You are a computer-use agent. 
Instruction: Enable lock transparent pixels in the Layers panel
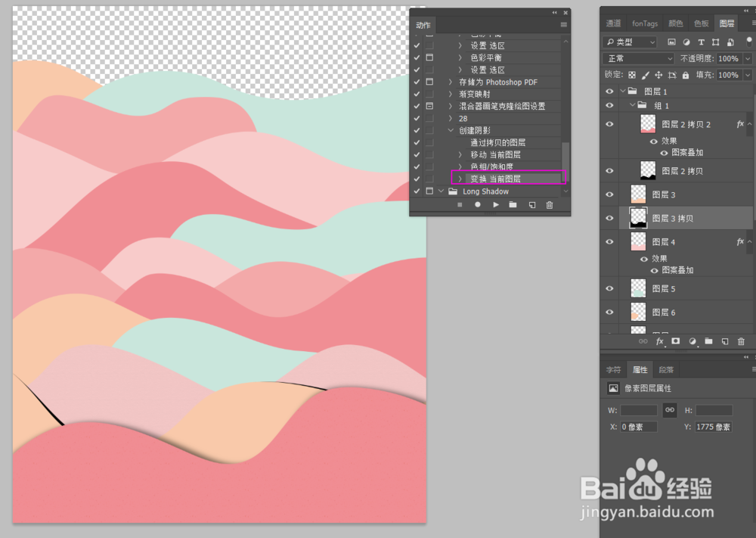pyautogui.click(x=632, y=75)
